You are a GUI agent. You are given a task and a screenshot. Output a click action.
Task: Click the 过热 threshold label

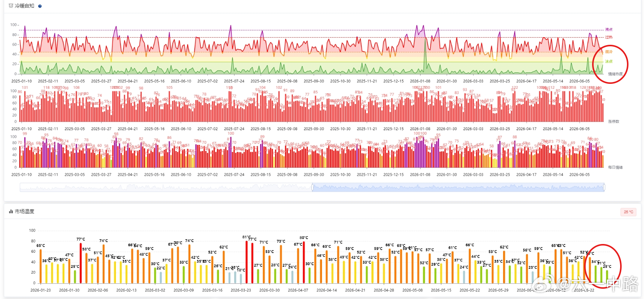(x=609, y=37)
